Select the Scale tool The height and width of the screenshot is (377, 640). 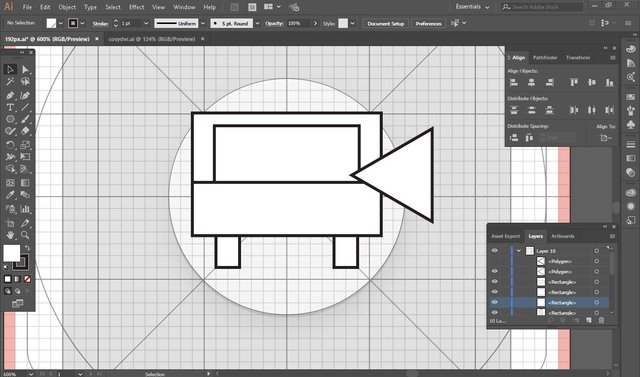tap(25, 145)
